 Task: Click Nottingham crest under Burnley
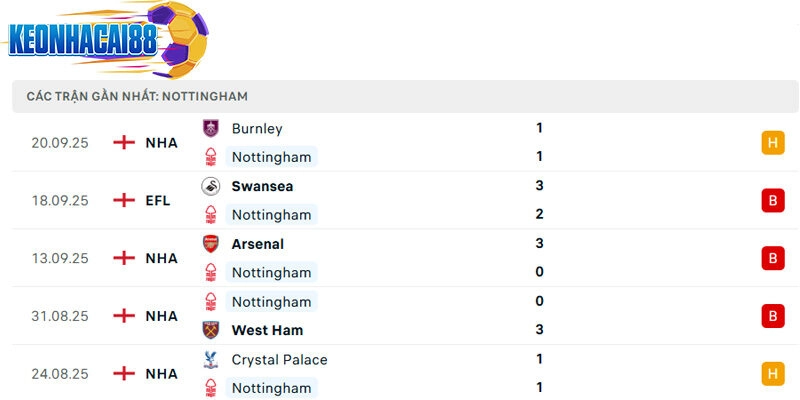coord(210,157)
